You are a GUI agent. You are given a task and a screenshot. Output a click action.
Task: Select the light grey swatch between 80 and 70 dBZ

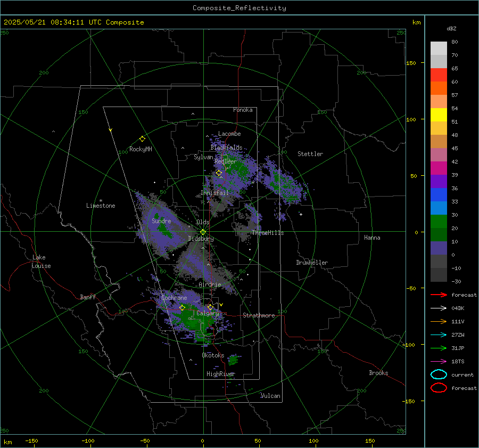point(439,48)
